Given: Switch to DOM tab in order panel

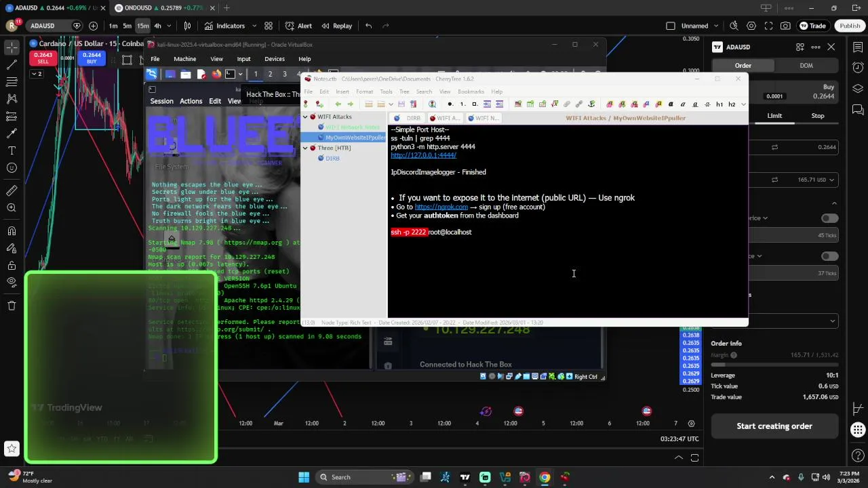Looking at the screenshot, I should 806,66.
